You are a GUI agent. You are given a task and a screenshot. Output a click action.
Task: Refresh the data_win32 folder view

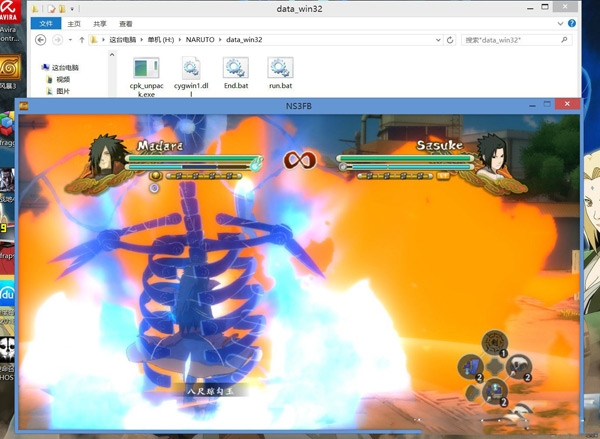tap(450, 40)
